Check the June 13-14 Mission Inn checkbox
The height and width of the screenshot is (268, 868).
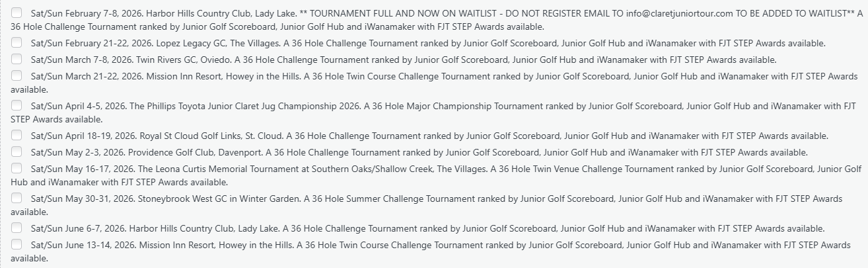coord(17,245)
